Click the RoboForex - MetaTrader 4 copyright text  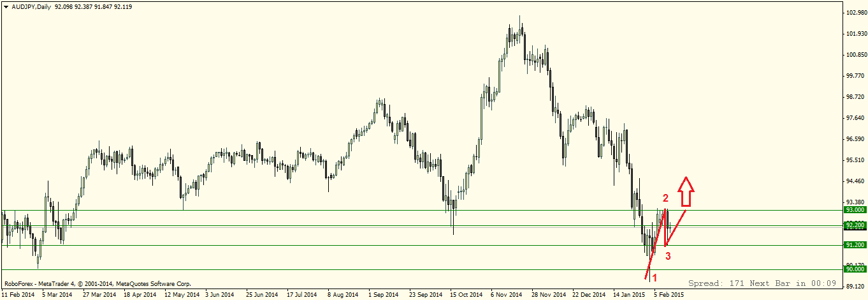click(97, 283)
